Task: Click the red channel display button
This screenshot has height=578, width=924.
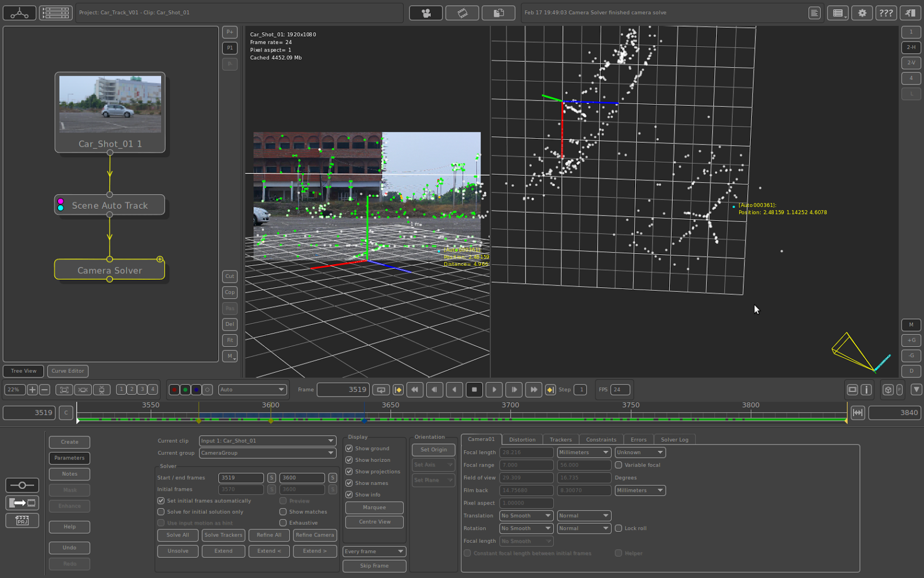Action: [174, 390]
